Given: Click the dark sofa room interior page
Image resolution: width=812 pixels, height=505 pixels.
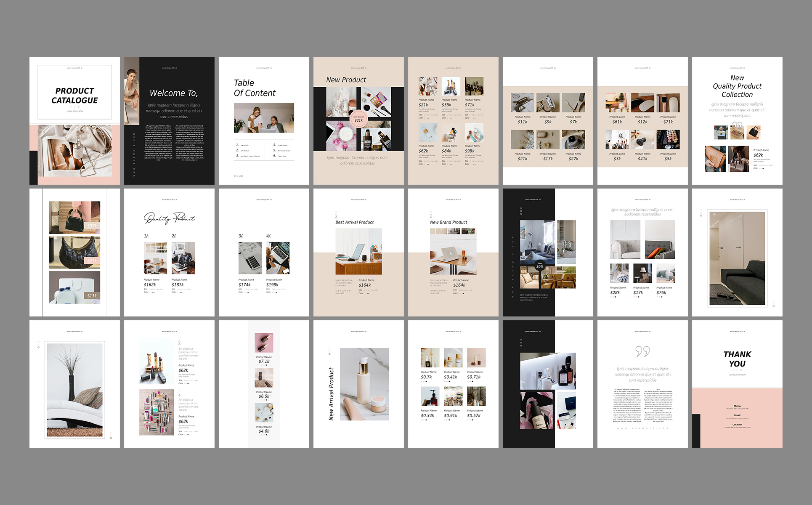Looking at the screenshot, I should tap(737, 252).
